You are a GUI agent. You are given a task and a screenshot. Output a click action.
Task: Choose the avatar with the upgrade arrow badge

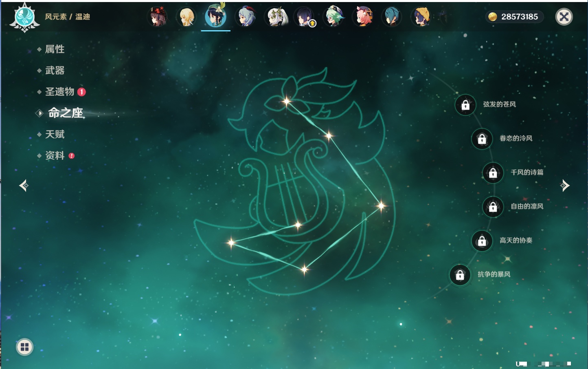click(305, 17)
